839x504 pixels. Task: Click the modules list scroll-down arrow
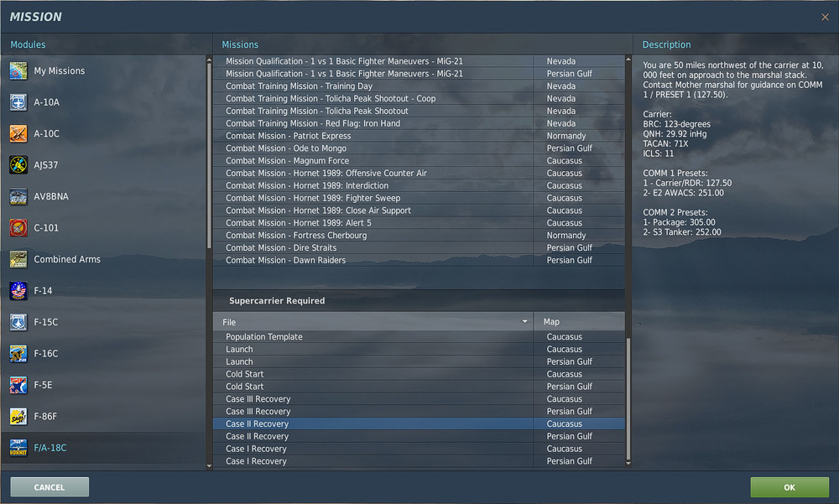click(209, 466)
